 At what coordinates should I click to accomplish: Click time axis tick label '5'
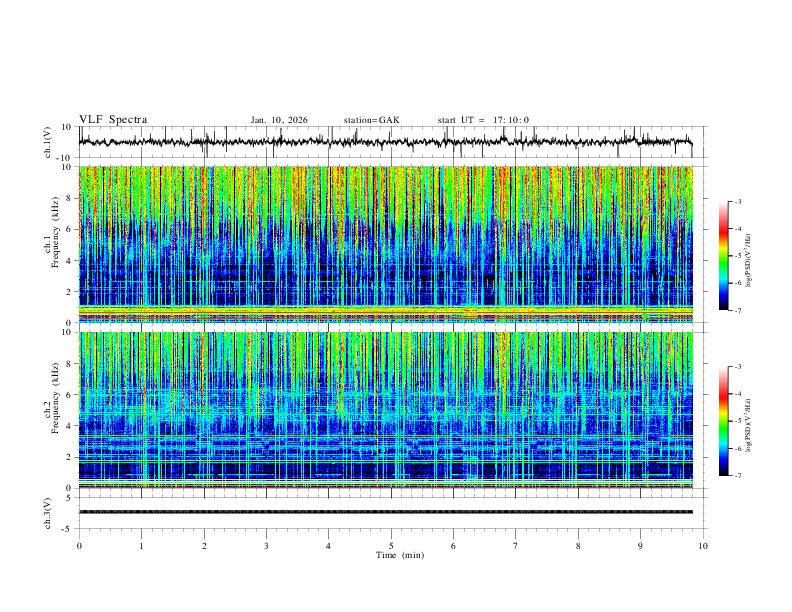(x=391, y=546)
